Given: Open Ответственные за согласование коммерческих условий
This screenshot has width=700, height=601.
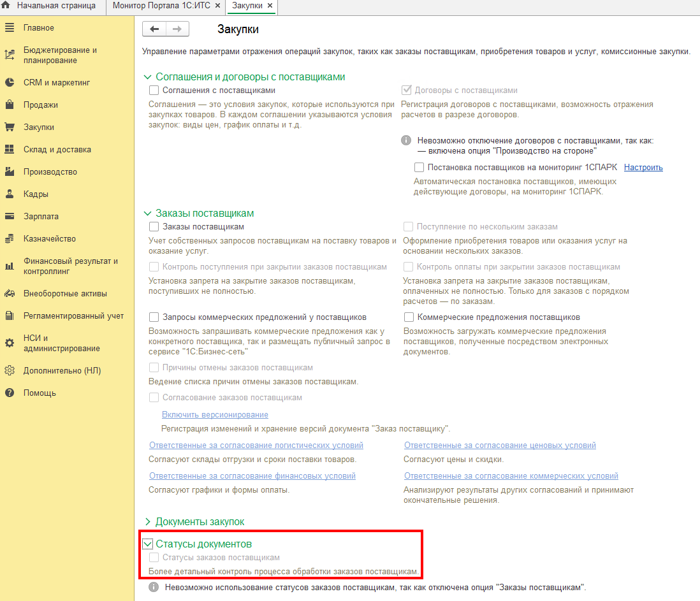Looking at the screenshot, I should point(511,476).
